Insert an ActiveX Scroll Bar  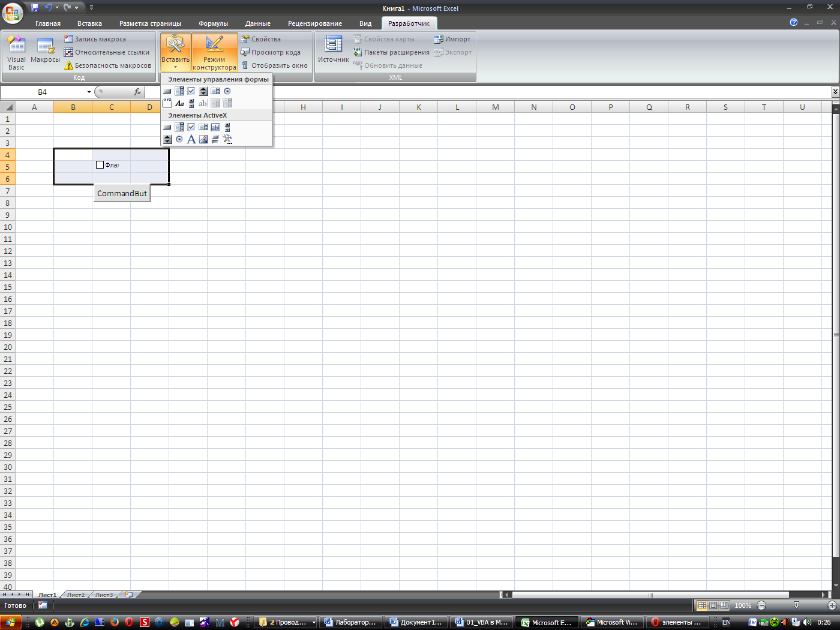pyautogui.click(x=227, y=127)
